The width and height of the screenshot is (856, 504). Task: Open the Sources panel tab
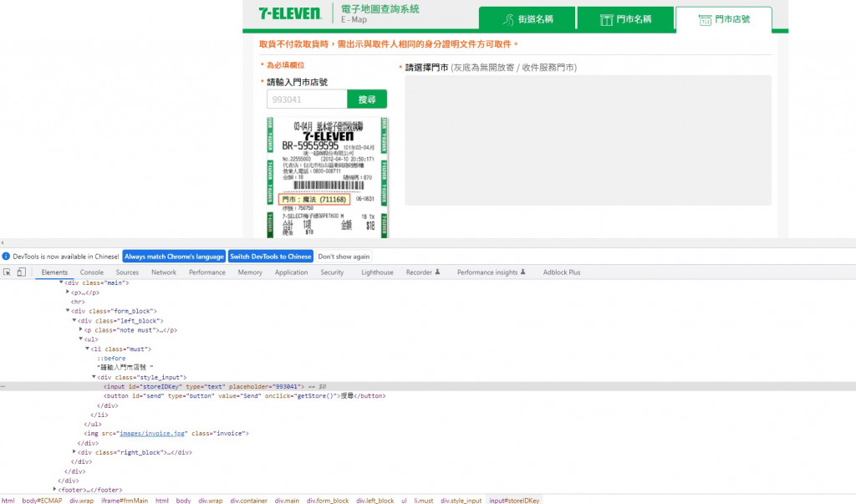pos(127,272)
